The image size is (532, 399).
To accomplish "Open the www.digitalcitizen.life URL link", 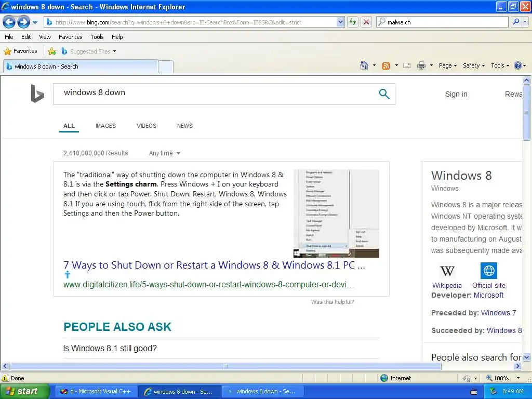I will tap(209, 284).
